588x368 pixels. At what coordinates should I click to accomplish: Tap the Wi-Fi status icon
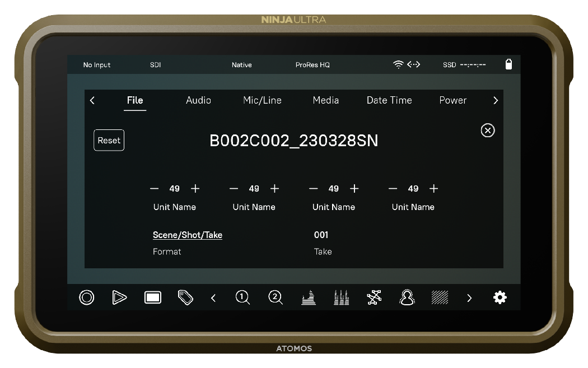click(398, 64)
